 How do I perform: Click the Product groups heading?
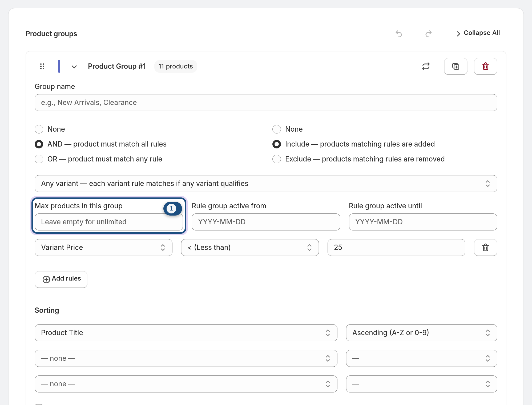point(51,34)
